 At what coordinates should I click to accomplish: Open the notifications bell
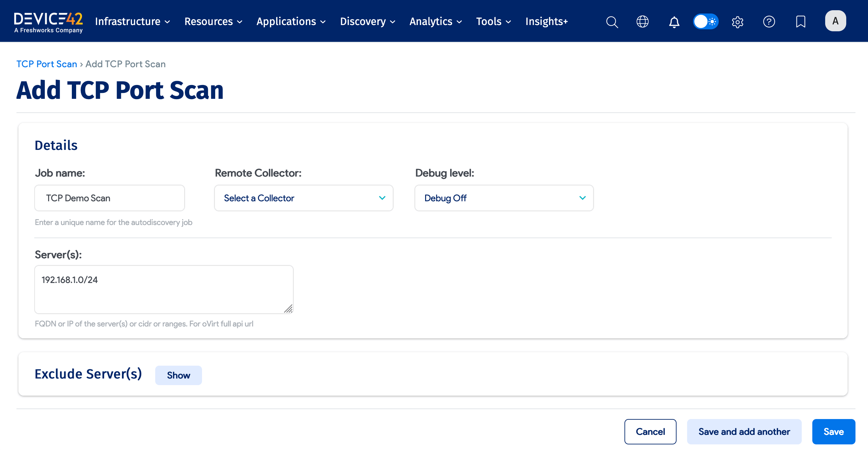pos(674,21)
